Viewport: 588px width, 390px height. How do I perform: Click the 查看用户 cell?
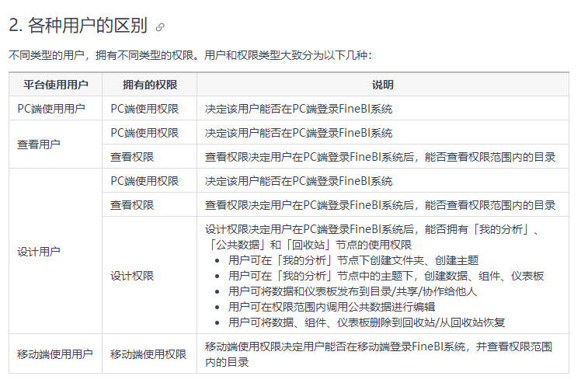tap(55, 145)
